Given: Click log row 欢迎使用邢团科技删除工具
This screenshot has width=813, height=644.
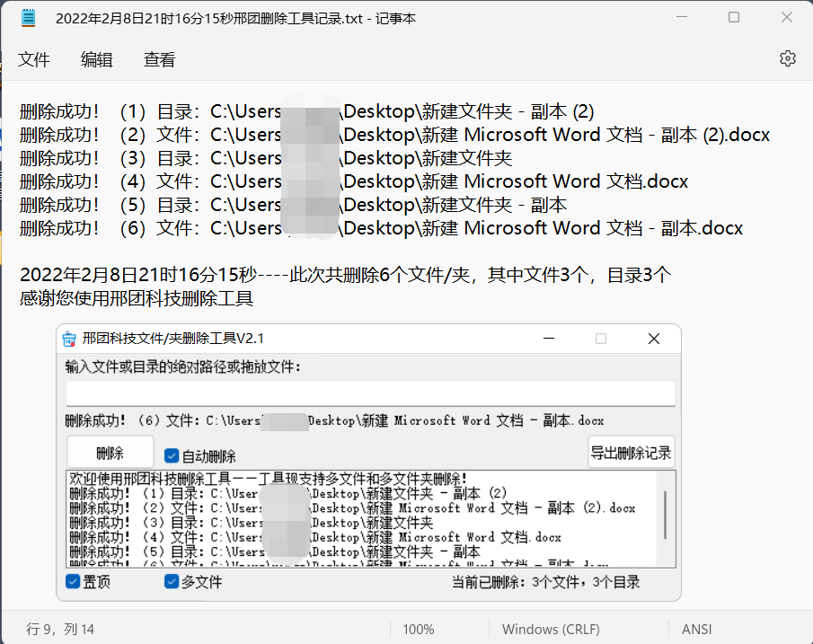Looking at the screenshot, I should [269, 478].
